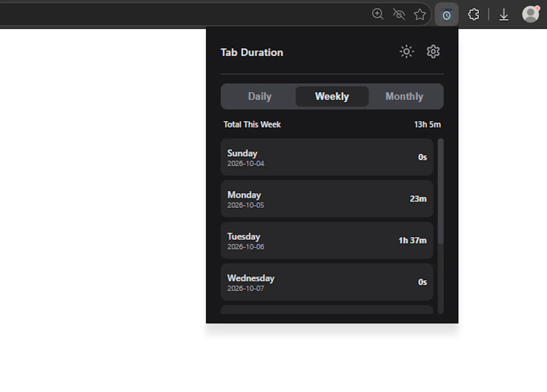This screenshot has width=547, height=392.
Task: Click the Total This Week label
Action: tap(252, 125)
